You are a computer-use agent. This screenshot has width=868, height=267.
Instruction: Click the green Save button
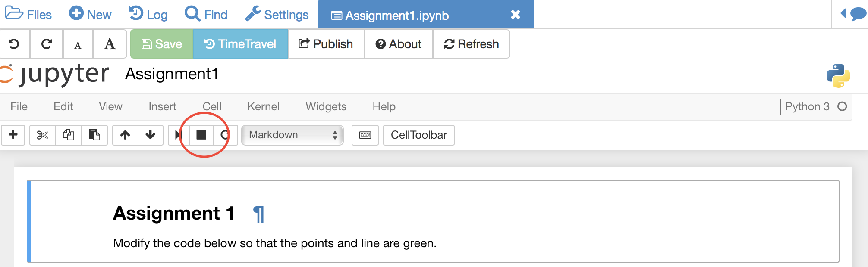coord(162,44)
